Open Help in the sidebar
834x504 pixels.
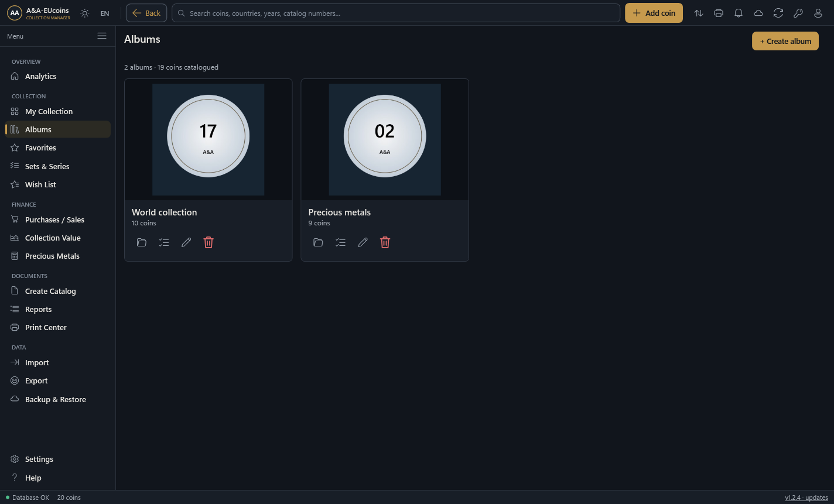pos(57,478)
